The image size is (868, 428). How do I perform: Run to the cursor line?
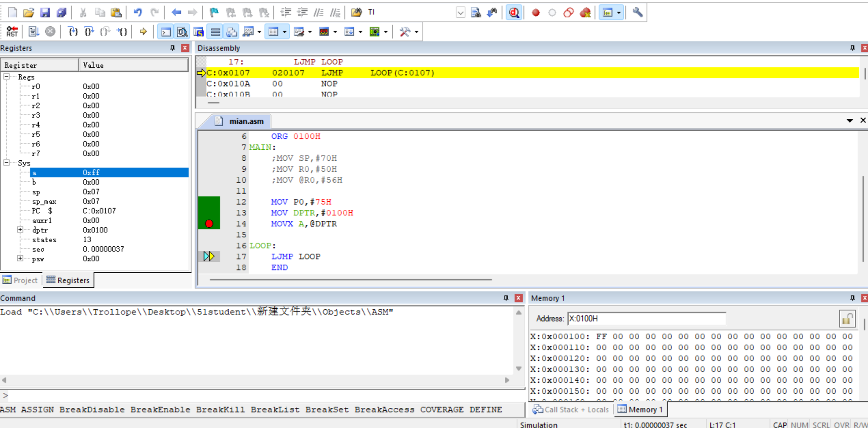[x=122, y=31]
